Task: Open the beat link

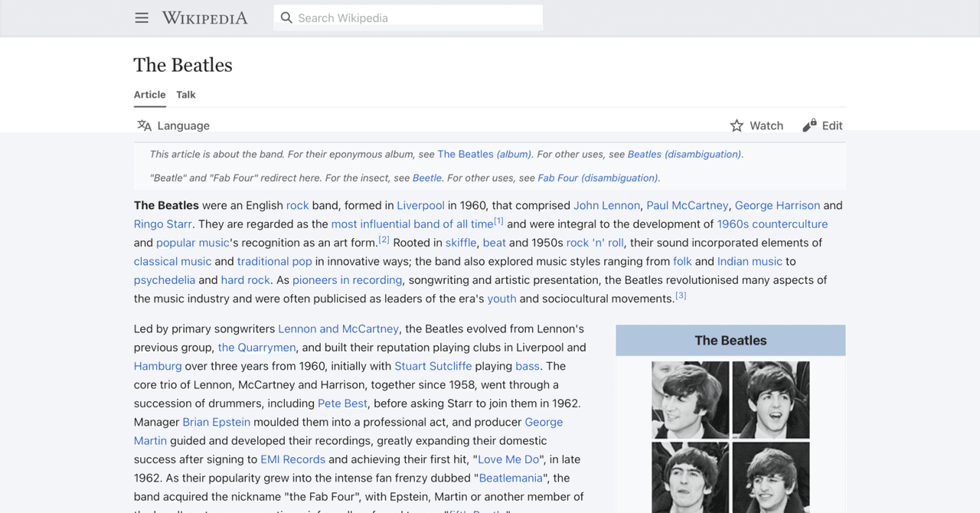Action: tap(494, 243)
